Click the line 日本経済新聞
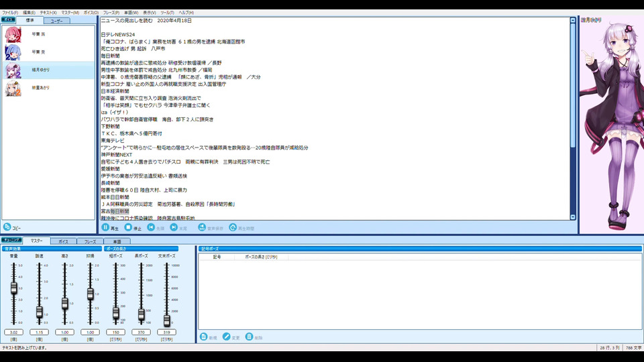Screen dimensions: 644x362 [115, 91]
